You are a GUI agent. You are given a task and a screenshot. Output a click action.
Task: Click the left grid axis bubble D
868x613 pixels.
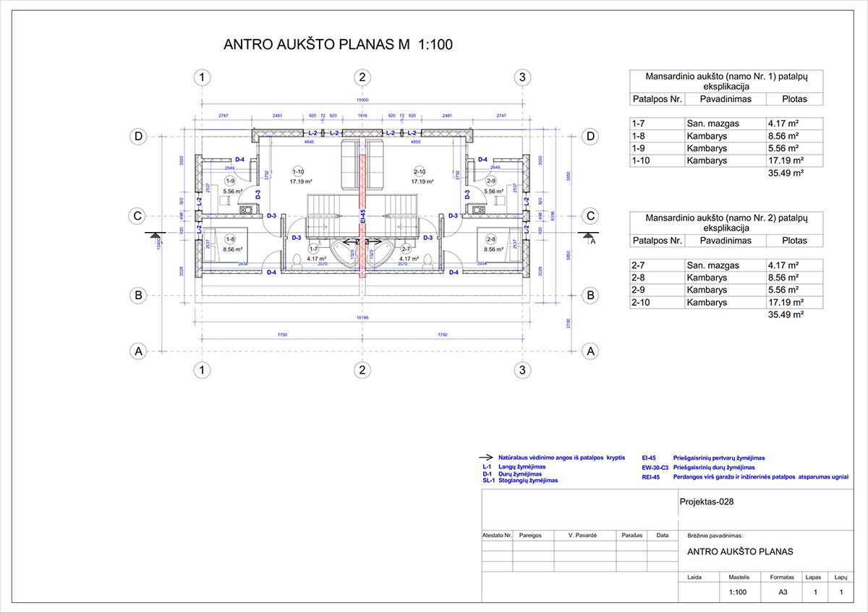pyautogui.click(x=135, y=136)
